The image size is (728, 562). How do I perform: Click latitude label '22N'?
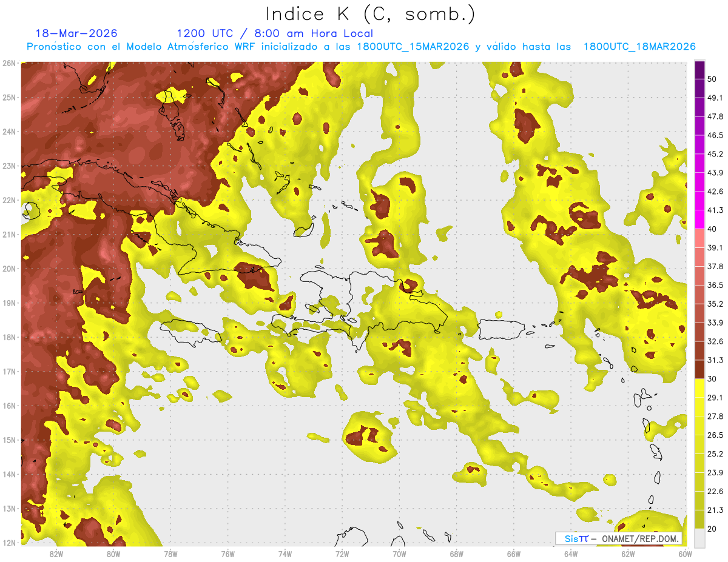(9, 200)
